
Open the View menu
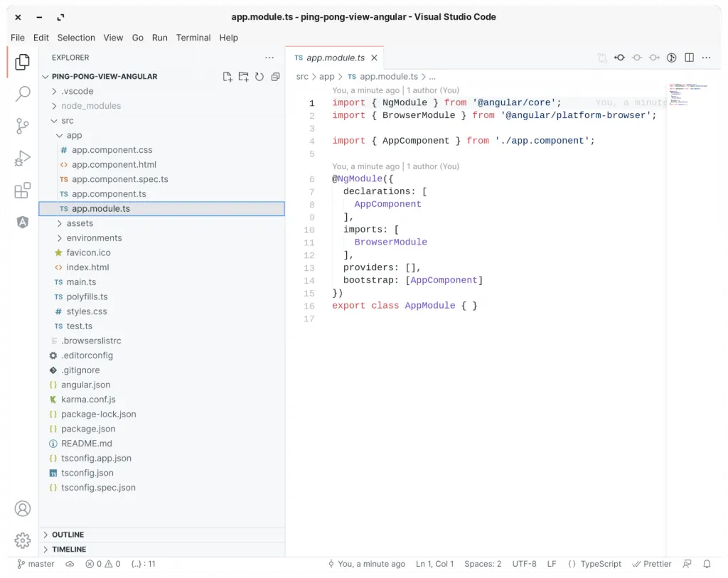point(113,38)
